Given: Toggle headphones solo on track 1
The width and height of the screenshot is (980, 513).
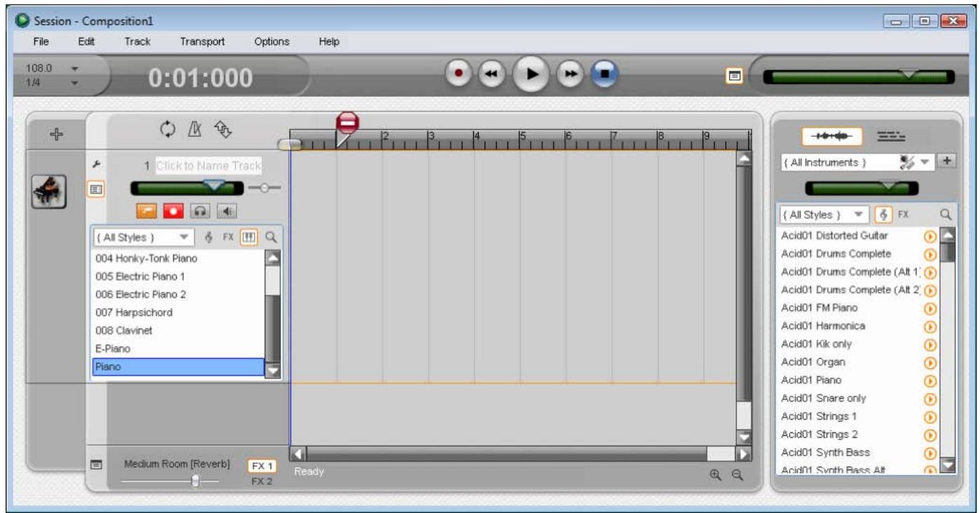Looking at the screenshot, I should click(x=199, y=211).
